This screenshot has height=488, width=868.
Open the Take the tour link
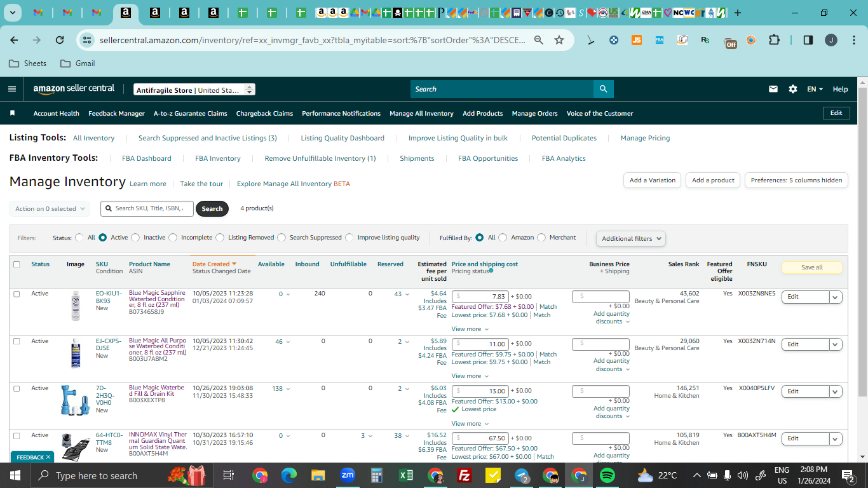pos(201,184)
